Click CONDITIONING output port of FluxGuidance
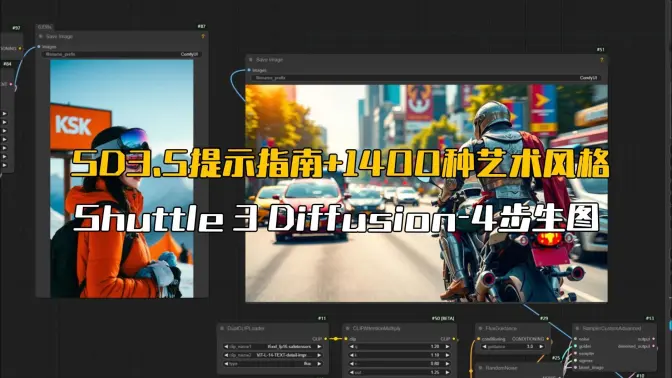 pos(547,339)
